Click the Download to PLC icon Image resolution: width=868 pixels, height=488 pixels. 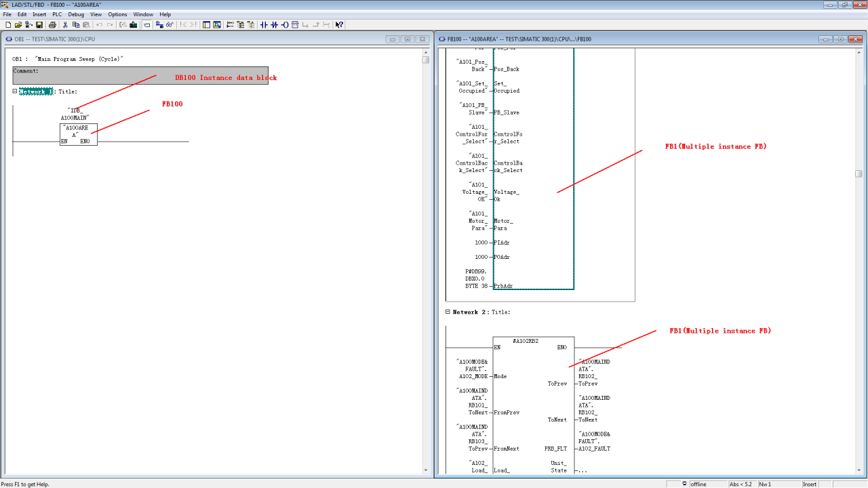[x=134, y=24]
